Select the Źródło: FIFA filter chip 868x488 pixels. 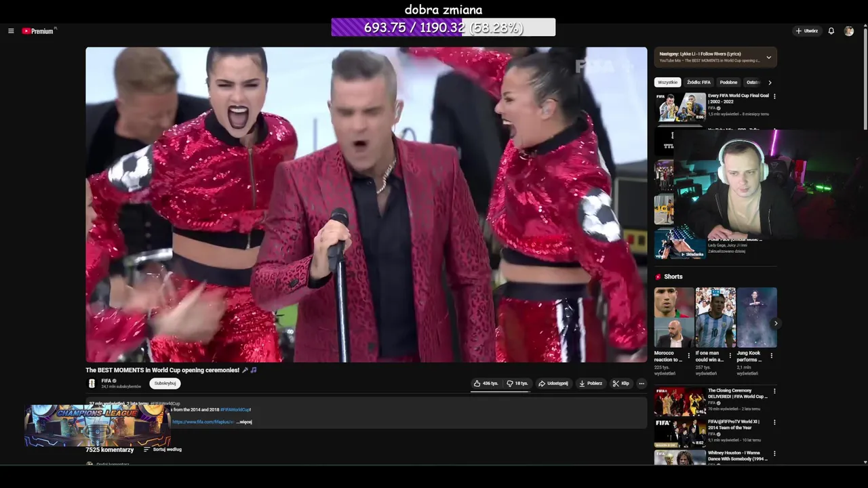(x=698, y=83)
